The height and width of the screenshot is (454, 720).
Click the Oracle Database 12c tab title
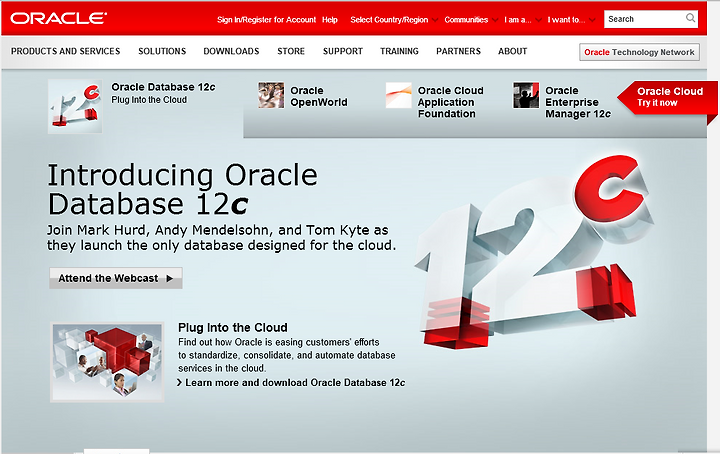[x=163, y=87]
